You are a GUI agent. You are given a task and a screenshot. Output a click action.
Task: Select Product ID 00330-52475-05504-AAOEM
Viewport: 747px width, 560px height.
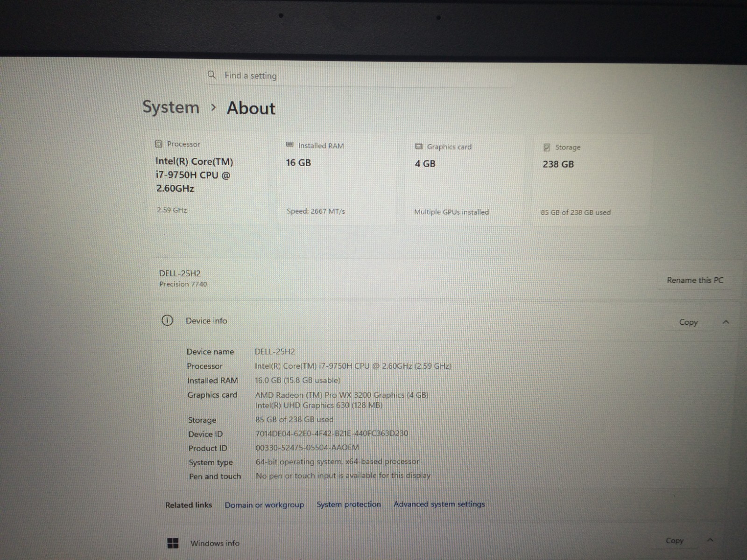click(307, 448)
